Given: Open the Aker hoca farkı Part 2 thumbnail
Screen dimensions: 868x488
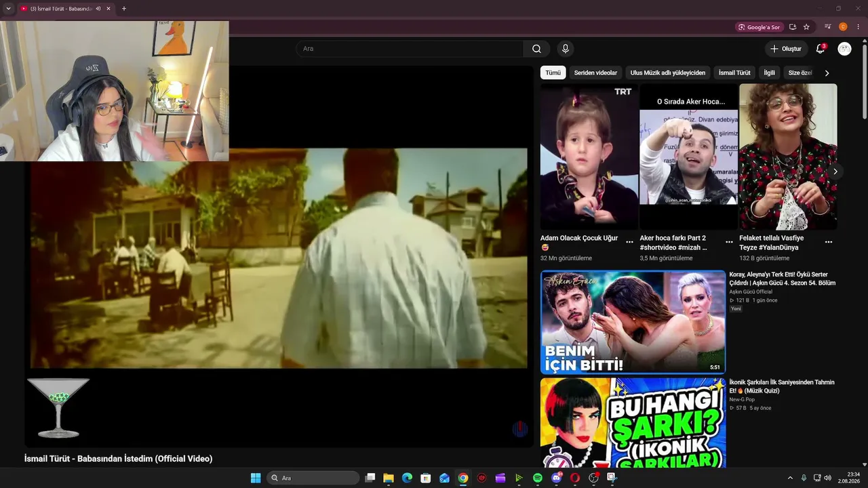Looking at the screenshot, I should tap(688, 157).
